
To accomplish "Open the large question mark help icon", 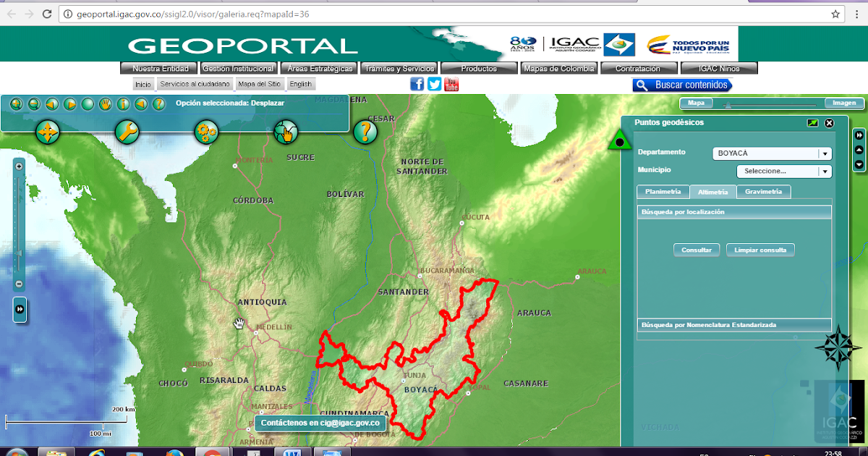I will pyautogui.click(x=366, y=131).
